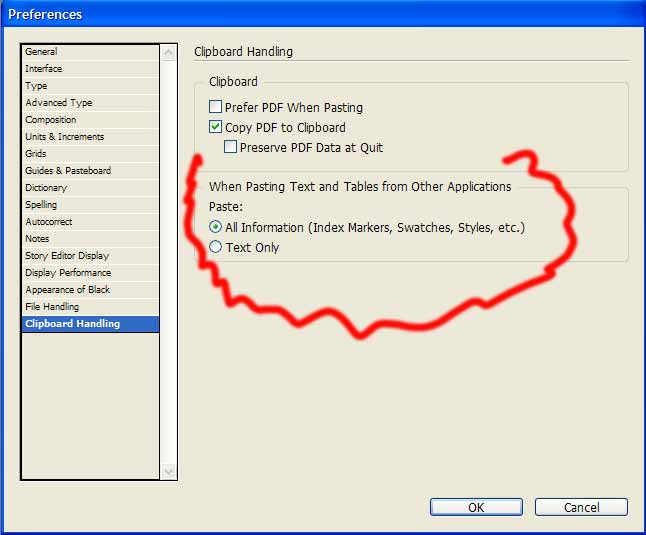This screenshot has width=646, height=535.
Task: Click the category list scroll up arrow
Action: click(169, 53)
